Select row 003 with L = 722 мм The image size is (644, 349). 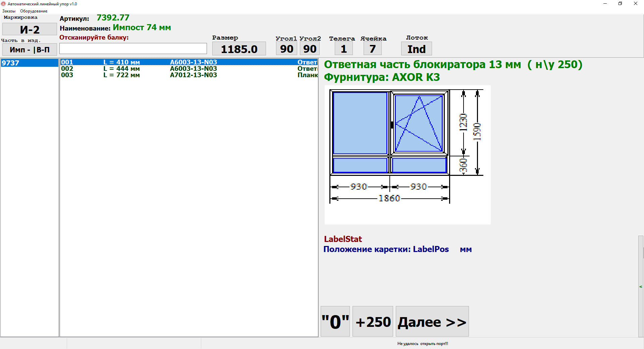189,75
